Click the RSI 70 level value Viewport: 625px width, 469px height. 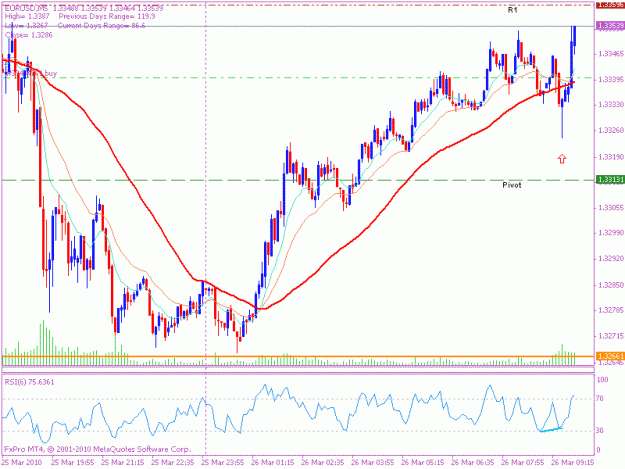pos(600,398)
